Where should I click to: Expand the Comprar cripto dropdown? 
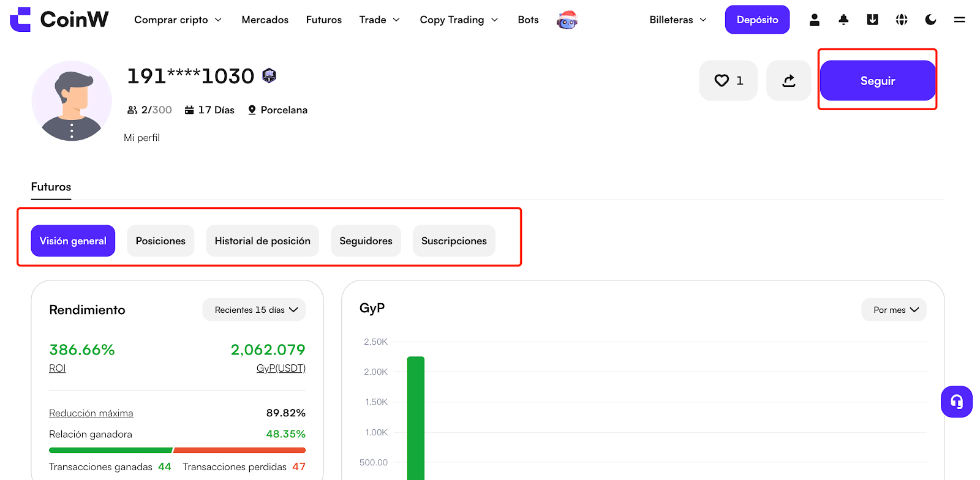pos(178,20)
